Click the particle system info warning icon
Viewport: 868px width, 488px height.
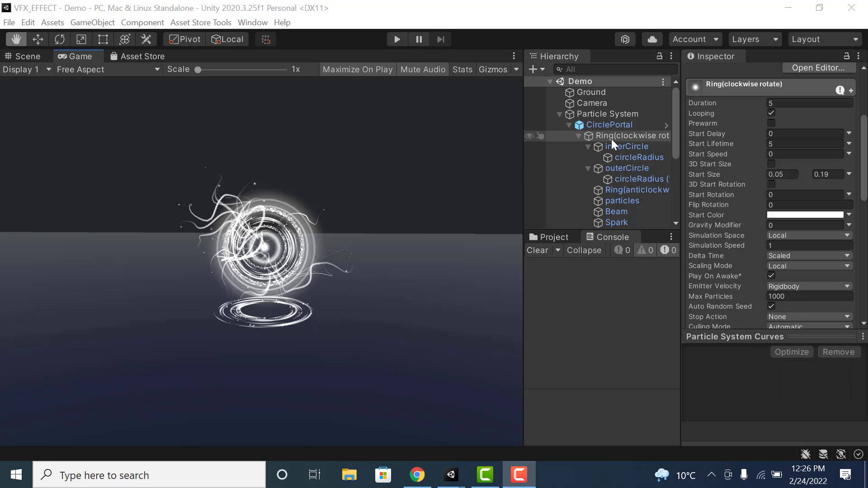(x=840, y=90)
